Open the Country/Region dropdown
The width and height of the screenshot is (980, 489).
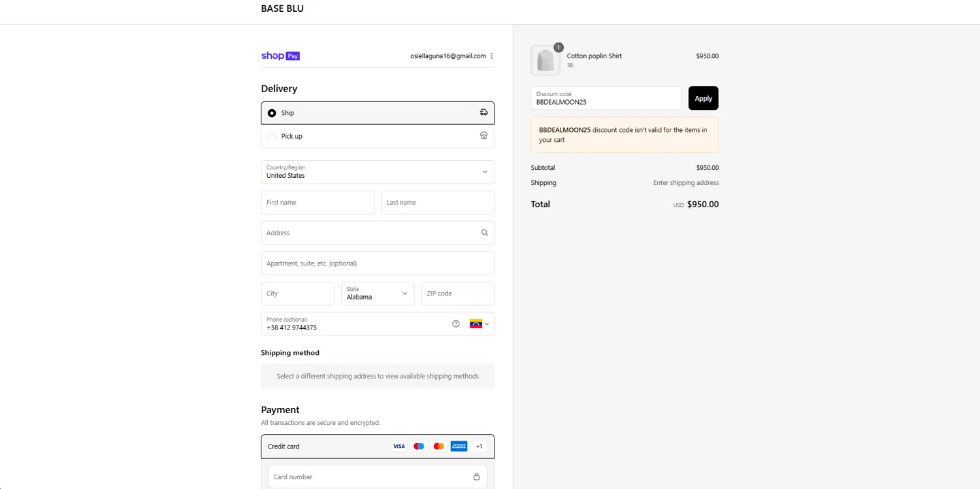pos(378,172)
